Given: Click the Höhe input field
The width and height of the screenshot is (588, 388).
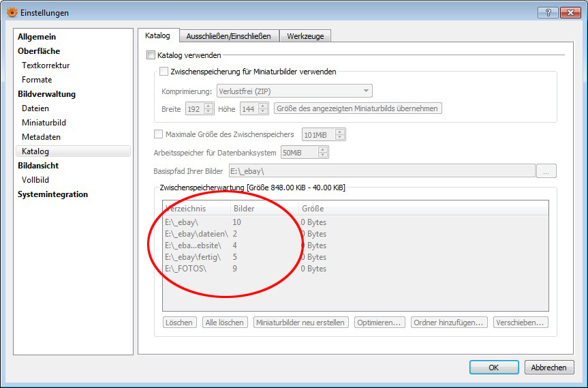Looking at the screenshot, I should tap(249, 109).
